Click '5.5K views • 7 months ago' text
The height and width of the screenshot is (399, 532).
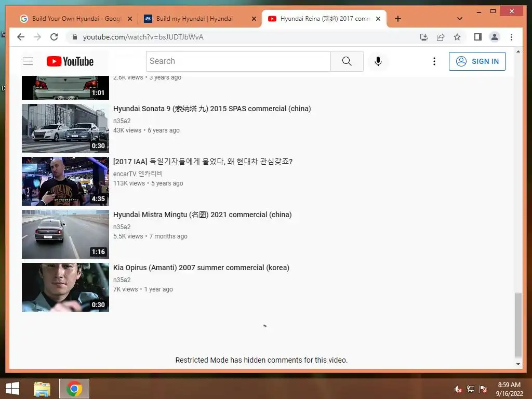(150, 236)
